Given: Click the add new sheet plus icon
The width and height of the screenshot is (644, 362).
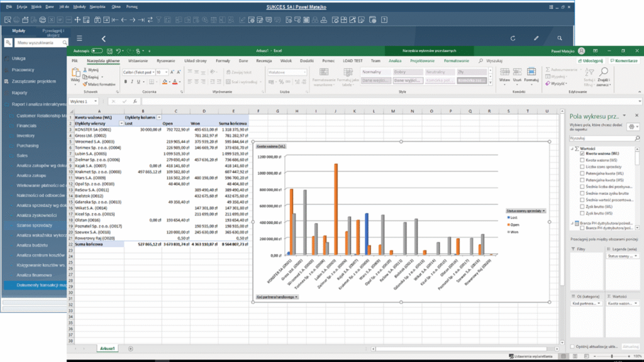Looking at the screenshot, I should click(131, 349).
